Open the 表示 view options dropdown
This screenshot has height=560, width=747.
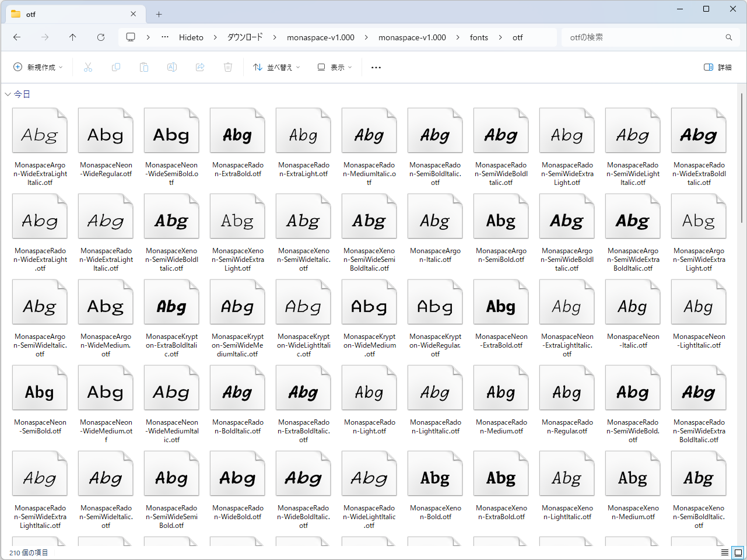pyautogui.click(x=335, y=67)
